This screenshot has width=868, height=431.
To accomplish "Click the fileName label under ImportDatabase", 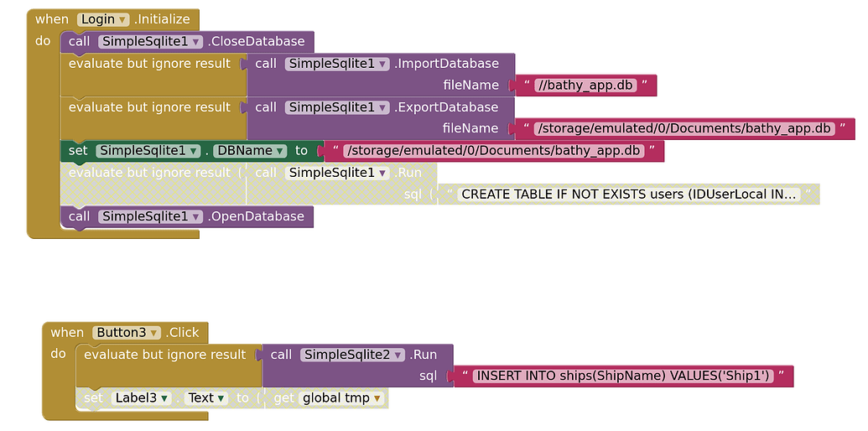I will [470, 86].
